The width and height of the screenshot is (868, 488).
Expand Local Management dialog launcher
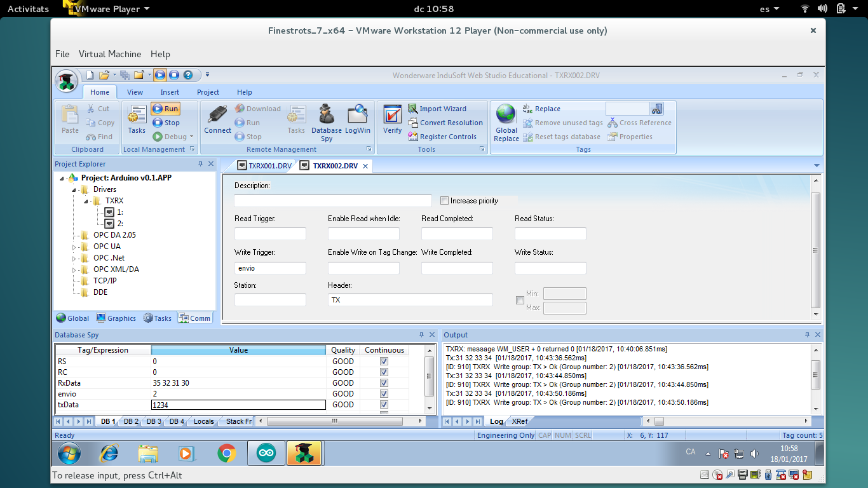pyautogui.click(x=192, y=149)
